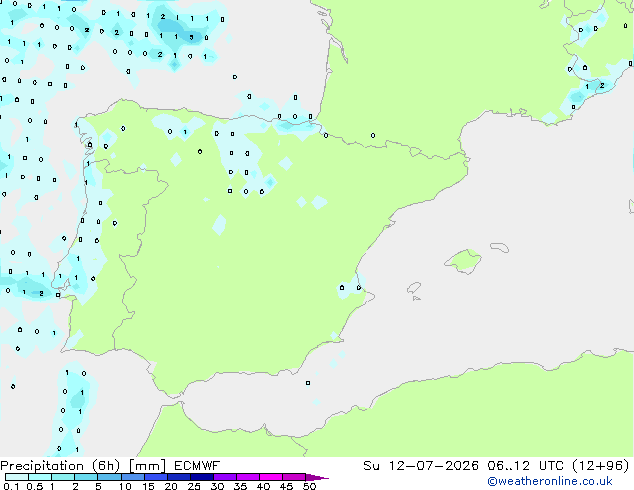Click the "[mm]" unit label

pos(147,466)
